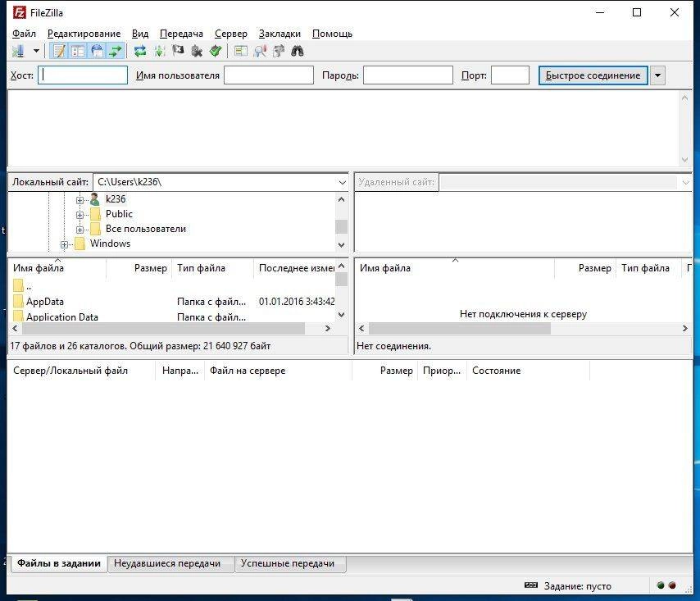Sort local files by Размер column
700x601 pixels.
139,268
